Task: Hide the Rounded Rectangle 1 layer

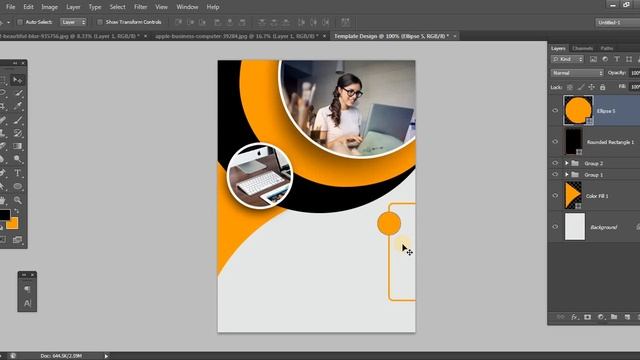Action: click(x=555, y=142)
